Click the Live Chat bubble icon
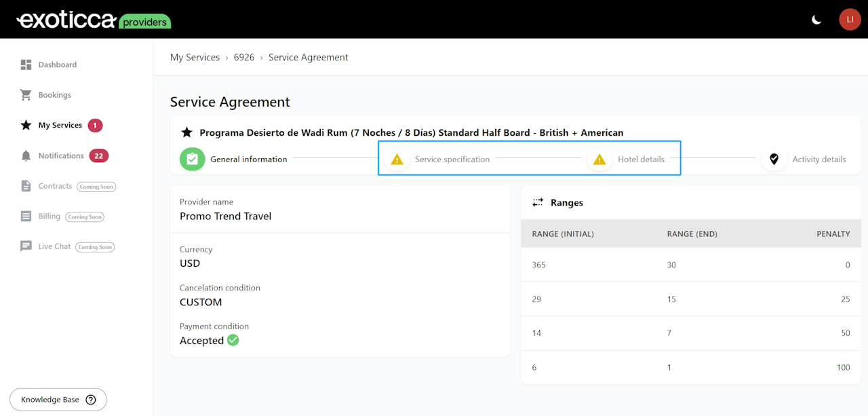868x416 pixels. (26, 246)
